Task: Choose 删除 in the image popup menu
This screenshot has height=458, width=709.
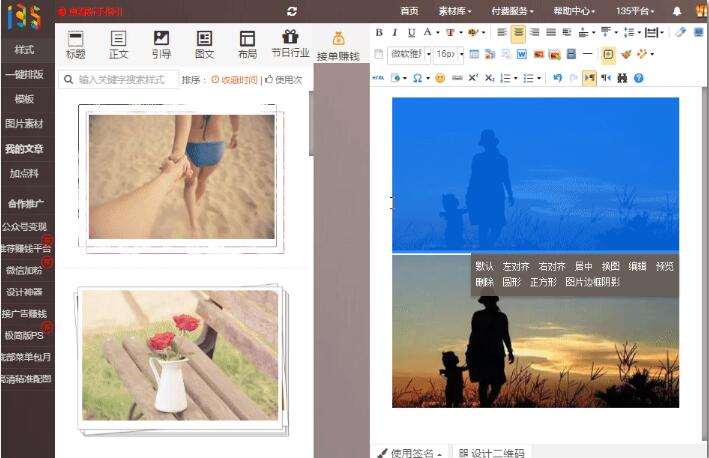Action: pyautogui.click(x=484, y=282)
